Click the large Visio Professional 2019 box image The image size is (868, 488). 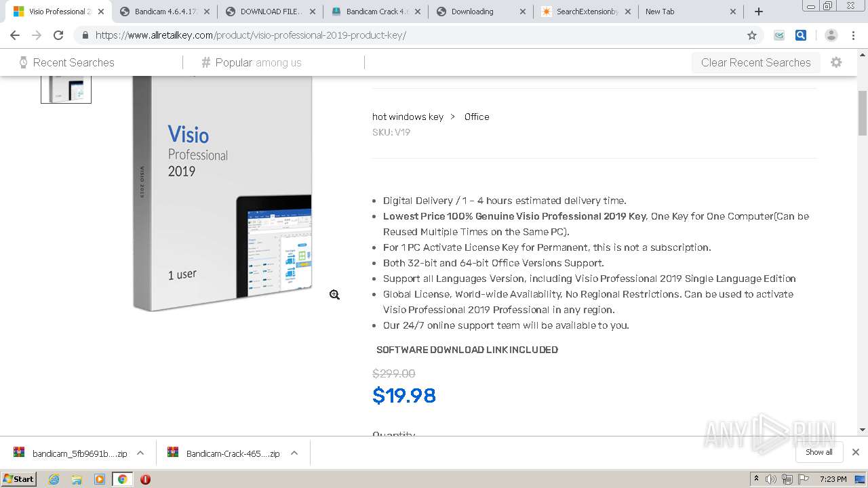(x=222, y=193)
